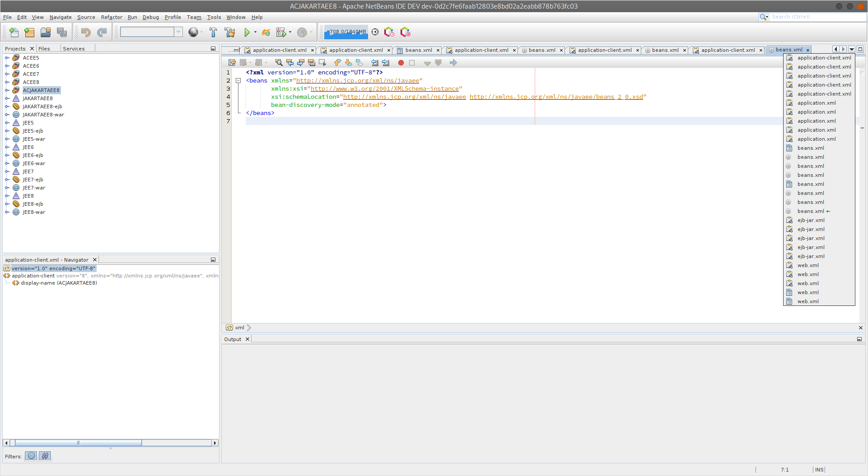This screenshot has height=476, width=868.
Task: Open the project configuration combo box
Action: coord(151,32)
